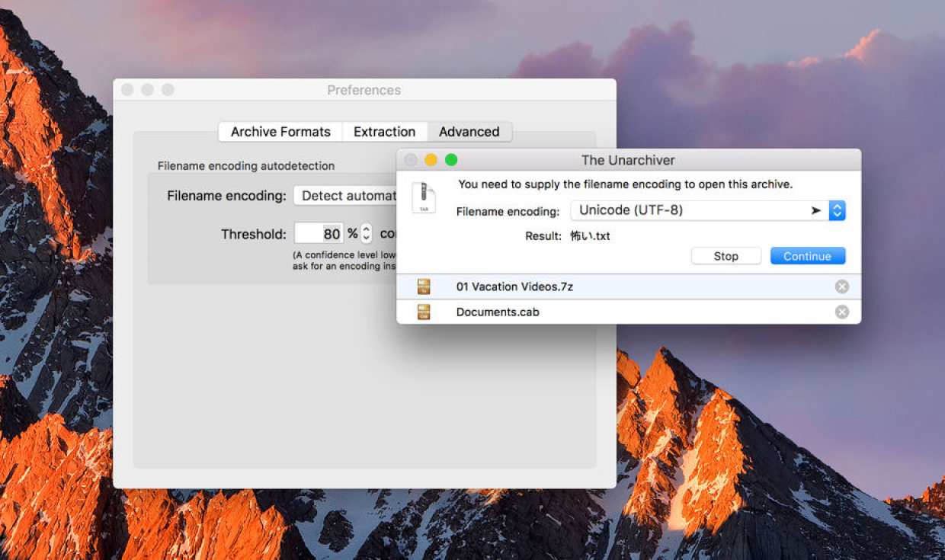Screen dimensions: 945x560
Task: Switch to the Extraction tab
Action: coord(384,132)
